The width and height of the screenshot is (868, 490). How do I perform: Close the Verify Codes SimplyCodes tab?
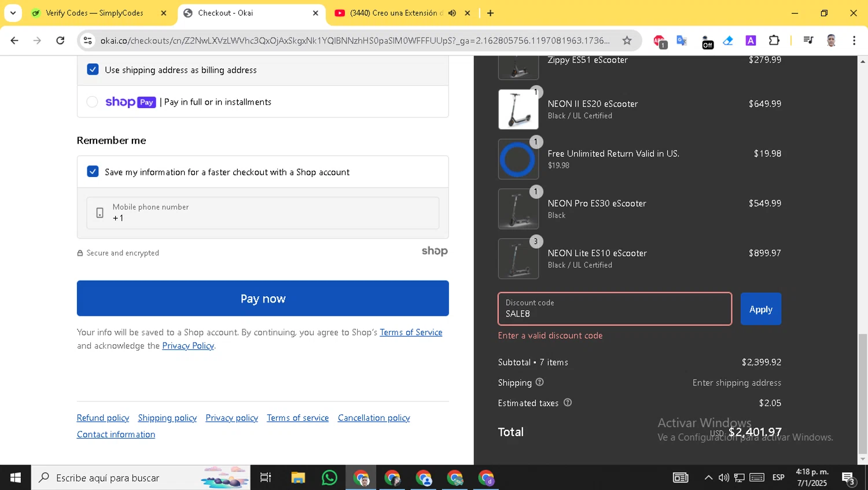(164, 13)
